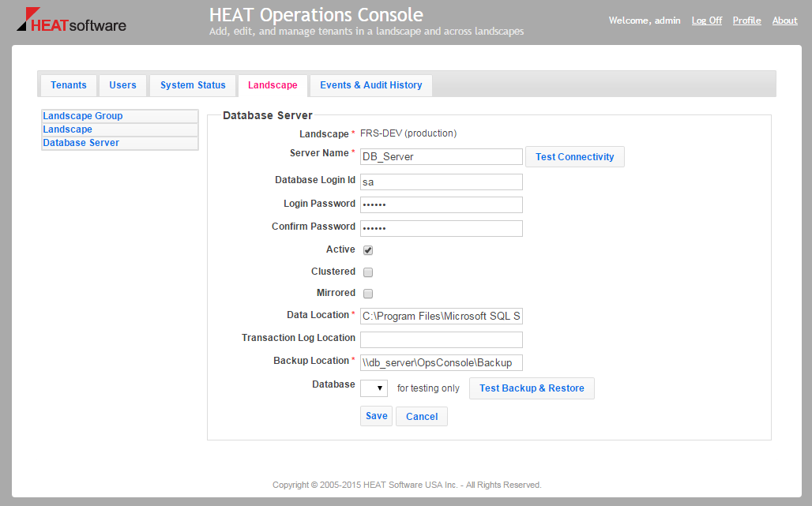Cancel the current changes
812x506 pixels.
pos(421,416)
